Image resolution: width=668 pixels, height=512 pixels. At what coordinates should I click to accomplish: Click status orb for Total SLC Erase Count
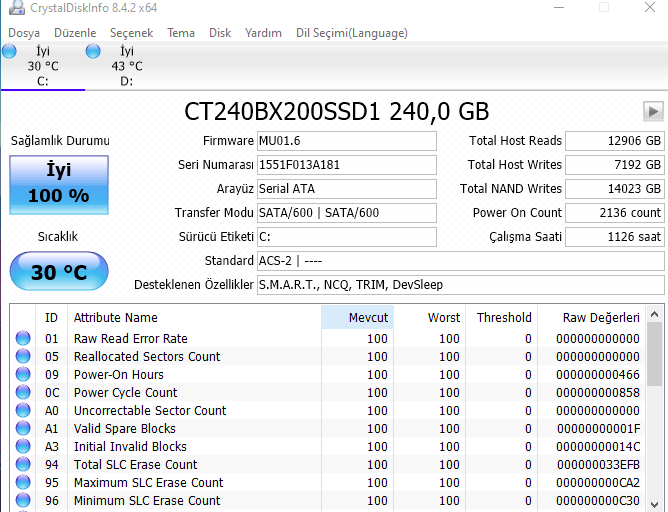point(23,464)
